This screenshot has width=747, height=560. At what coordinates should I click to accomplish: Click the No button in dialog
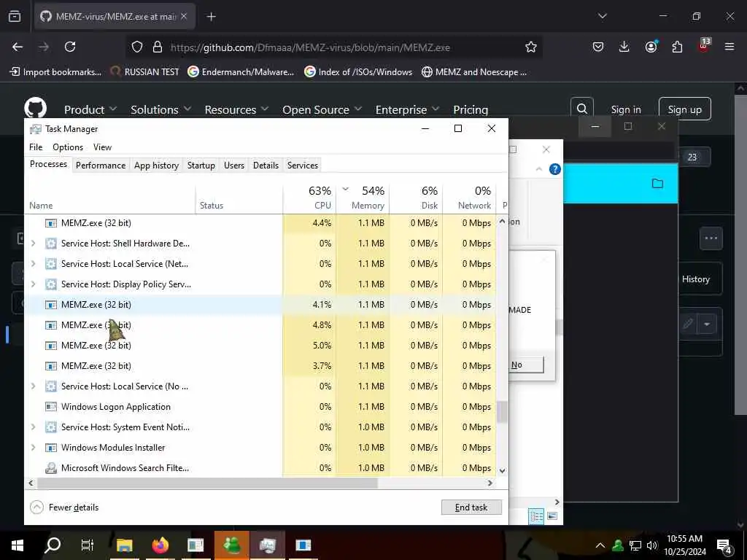click(527, 365)
